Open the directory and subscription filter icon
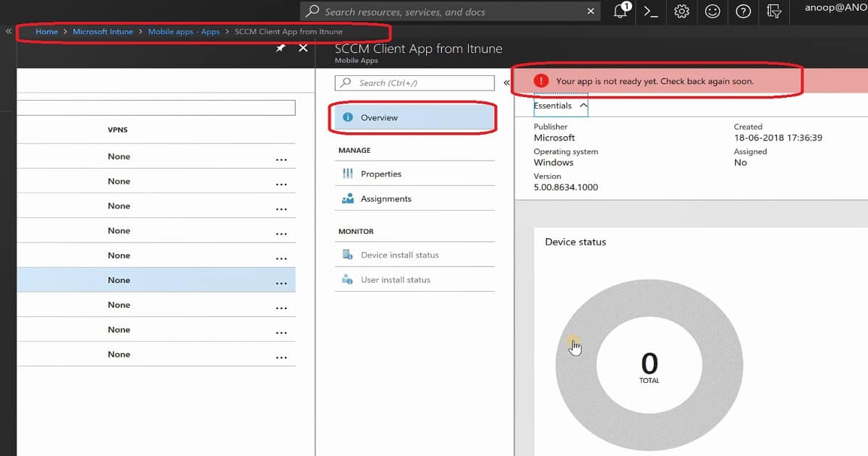Image resolution: width=868 pixels, height=456 pixels. click(774, 12)
